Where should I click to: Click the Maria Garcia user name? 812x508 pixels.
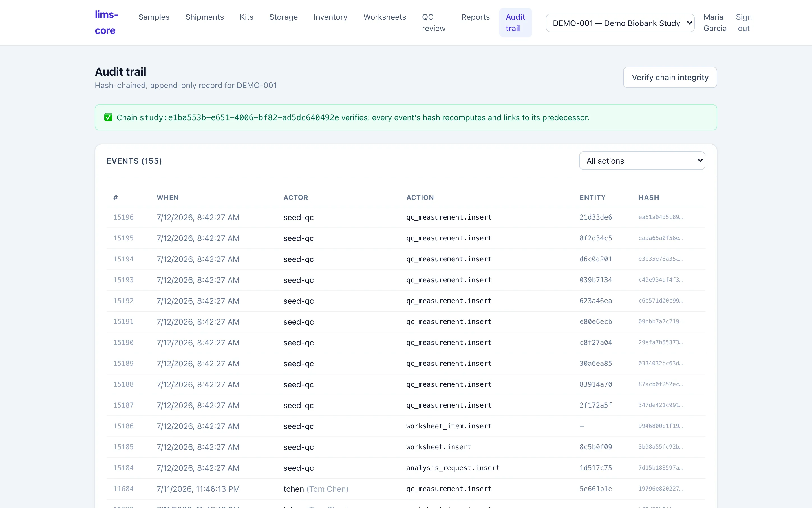pyautogui.click(x=715, y=23)
